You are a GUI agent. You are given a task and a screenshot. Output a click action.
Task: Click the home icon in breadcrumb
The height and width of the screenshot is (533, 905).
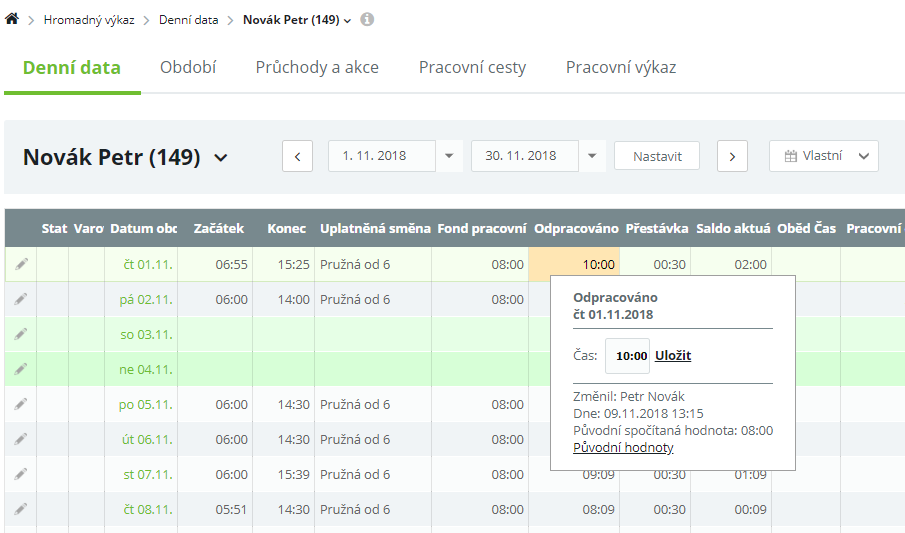12,19
